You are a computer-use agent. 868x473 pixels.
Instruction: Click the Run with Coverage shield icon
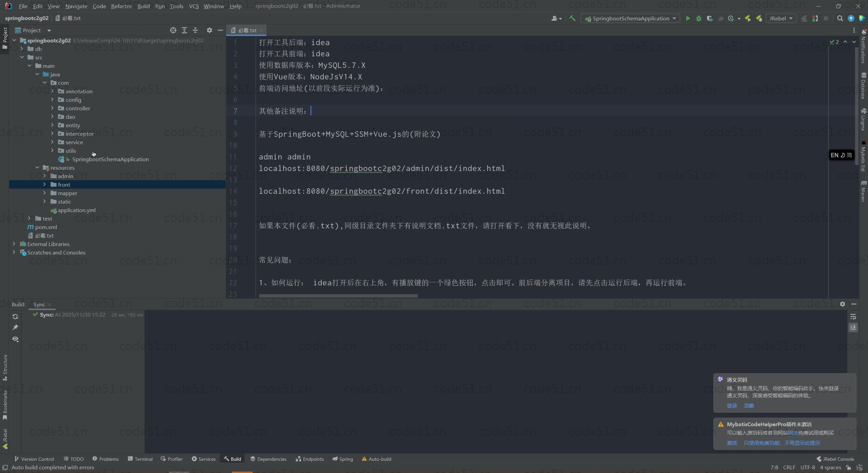pyautogui.click(x=710, y=18)
